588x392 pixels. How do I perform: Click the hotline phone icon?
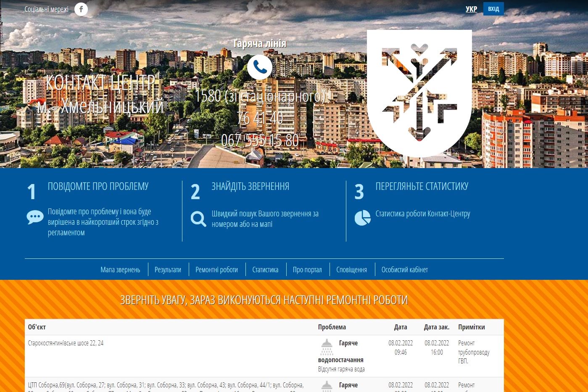click(x=260, y=67)
